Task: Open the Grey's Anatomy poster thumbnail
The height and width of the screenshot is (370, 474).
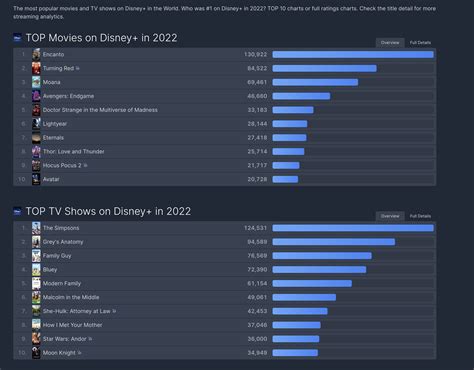Action: pos(36,242)
